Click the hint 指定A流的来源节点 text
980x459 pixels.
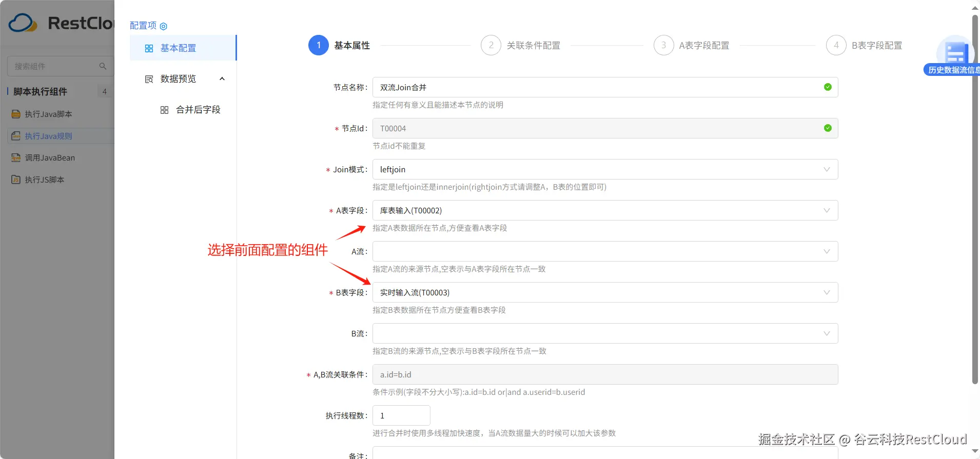459,269
